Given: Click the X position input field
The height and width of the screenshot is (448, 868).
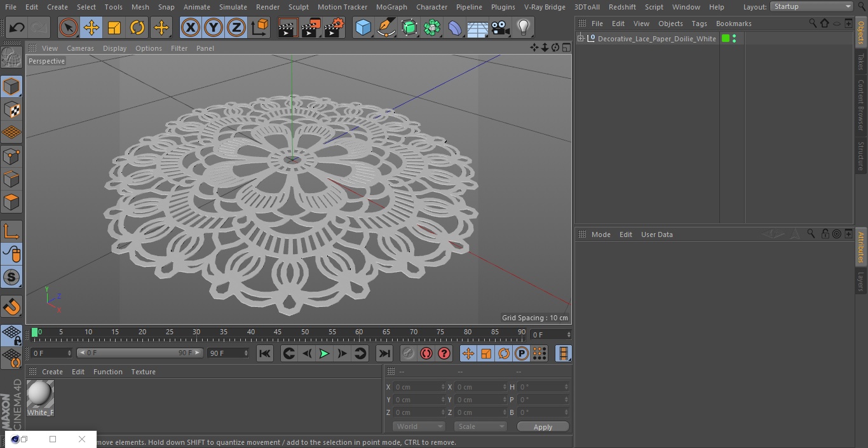Looking at the screenshot, I should (x=419, y=387).
